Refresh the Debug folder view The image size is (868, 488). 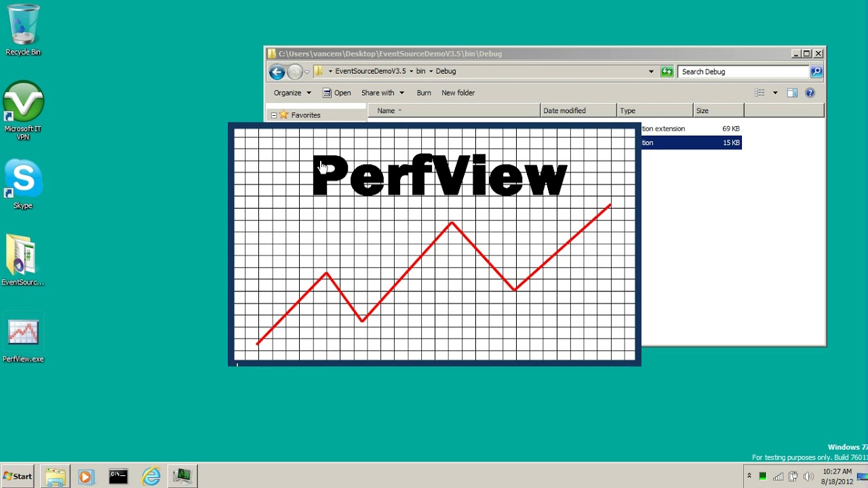coord(667,72)
